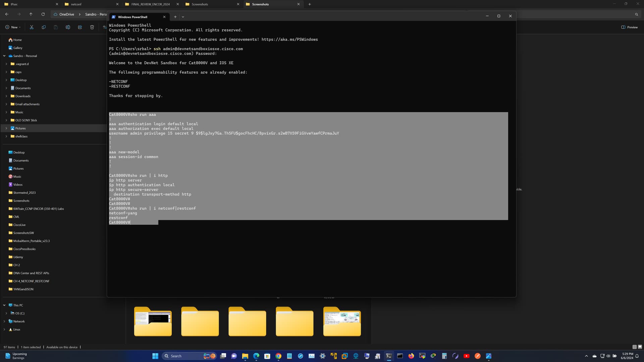
Task: Refresh the File Explorer folder view
Action: click(43, 14)
